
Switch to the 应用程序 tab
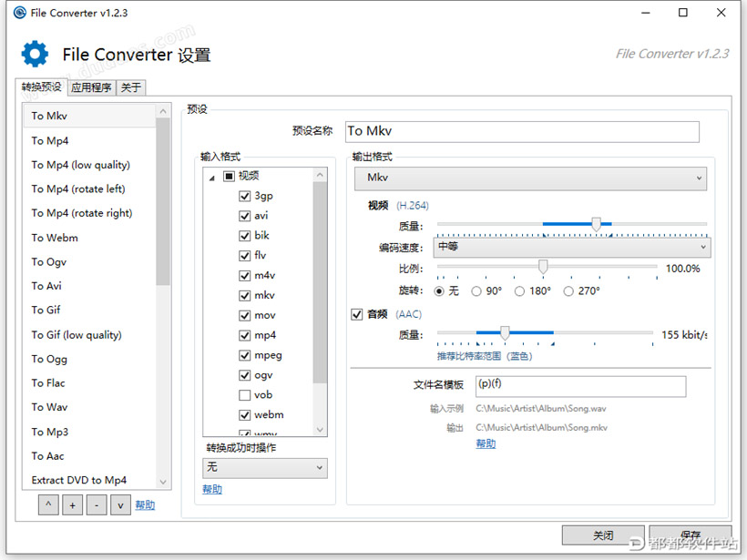coord(91,87)
